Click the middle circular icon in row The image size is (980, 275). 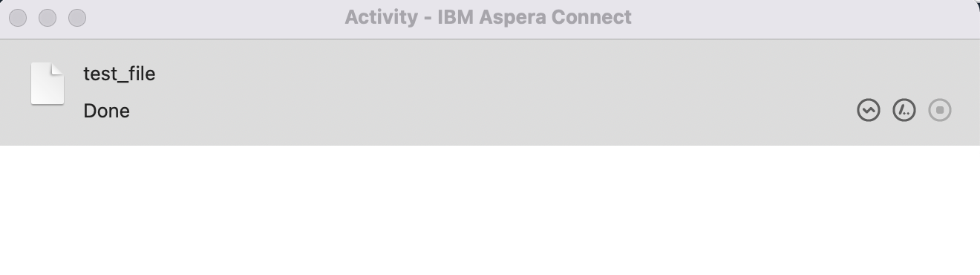point(904,111)
